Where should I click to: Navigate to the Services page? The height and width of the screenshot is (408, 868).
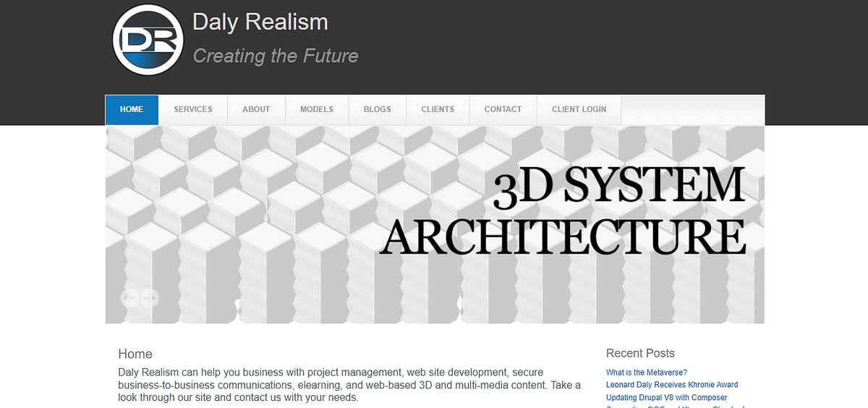click(193, 109)
